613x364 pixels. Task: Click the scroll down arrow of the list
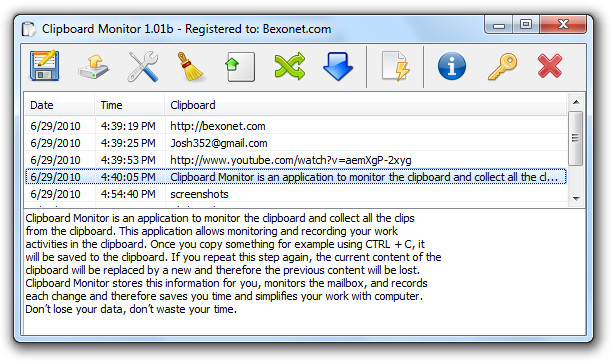click(x=576, y=199)
